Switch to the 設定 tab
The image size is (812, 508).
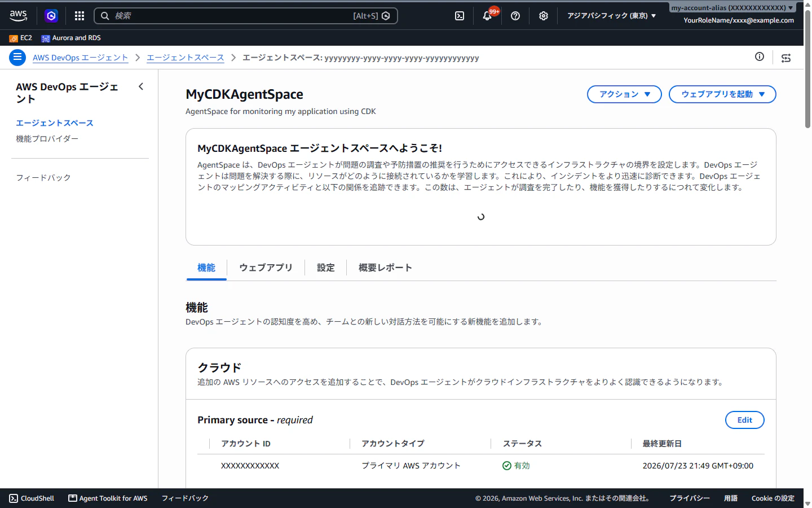point(326,268)
